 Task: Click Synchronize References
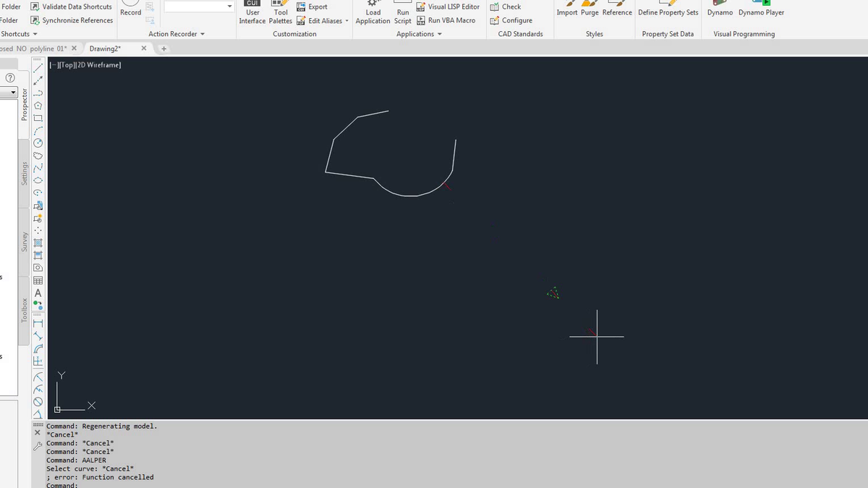71,20
